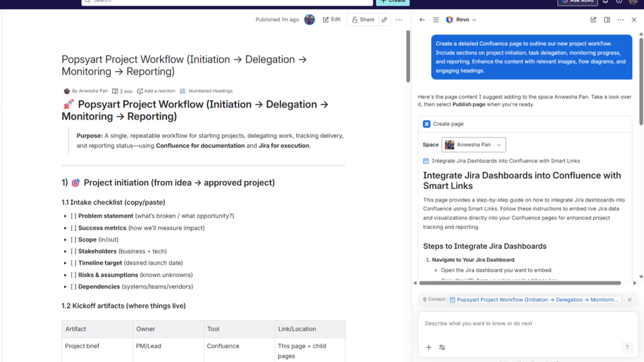
Task: Click the Confluence table cell
Action: tap(223, 346)
